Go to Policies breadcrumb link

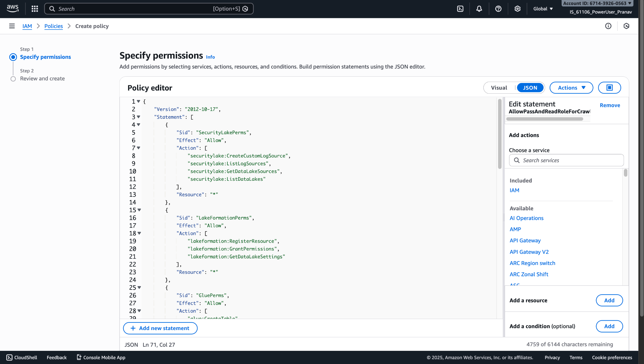tap(53, 26)
